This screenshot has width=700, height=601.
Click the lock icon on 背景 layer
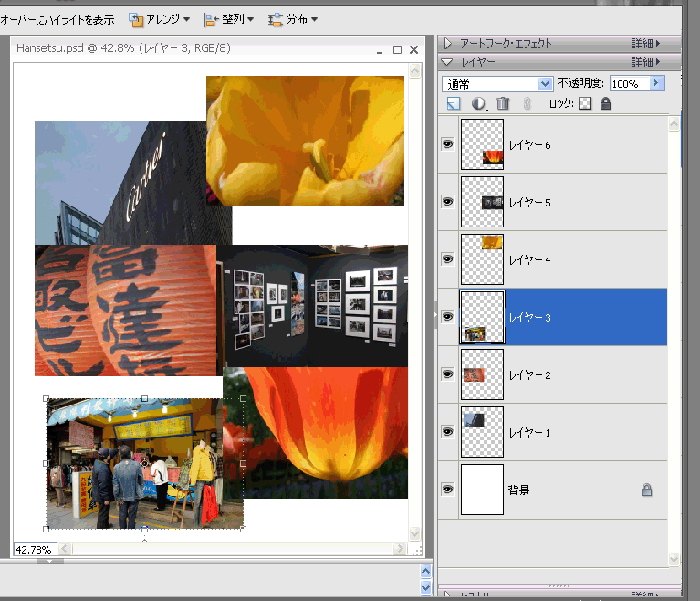click(646, 490)
